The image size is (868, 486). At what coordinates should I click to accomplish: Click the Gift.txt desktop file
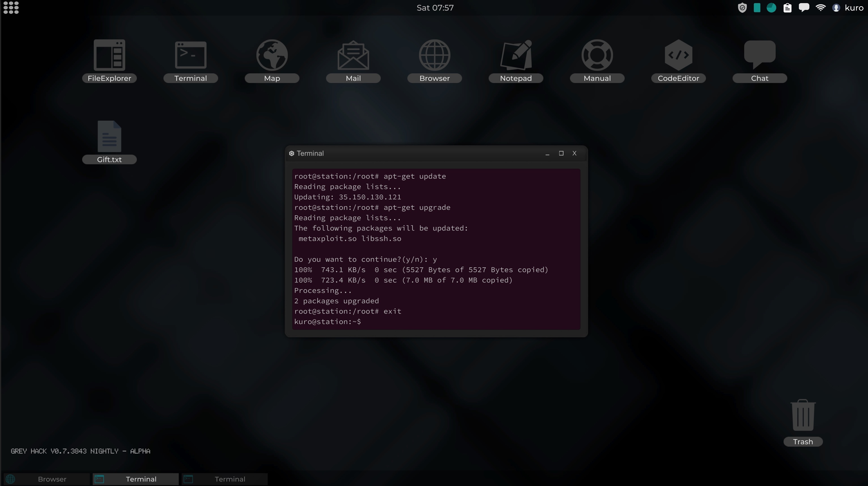[109, 141]
